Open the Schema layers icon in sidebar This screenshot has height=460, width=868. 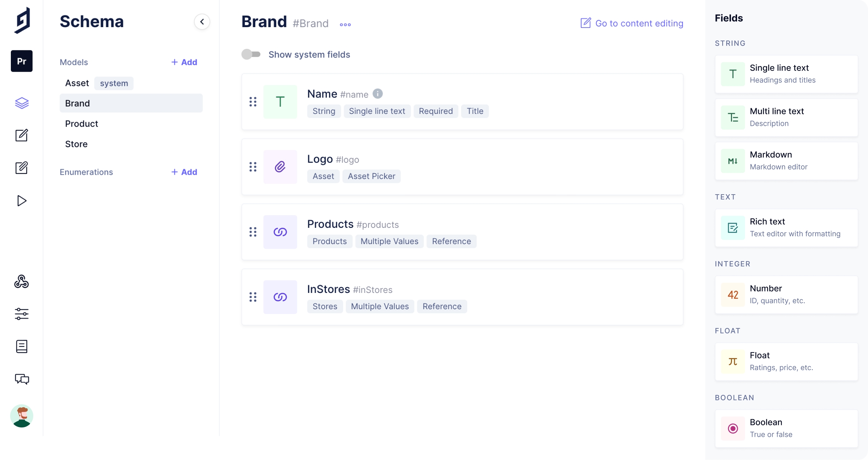22,103
